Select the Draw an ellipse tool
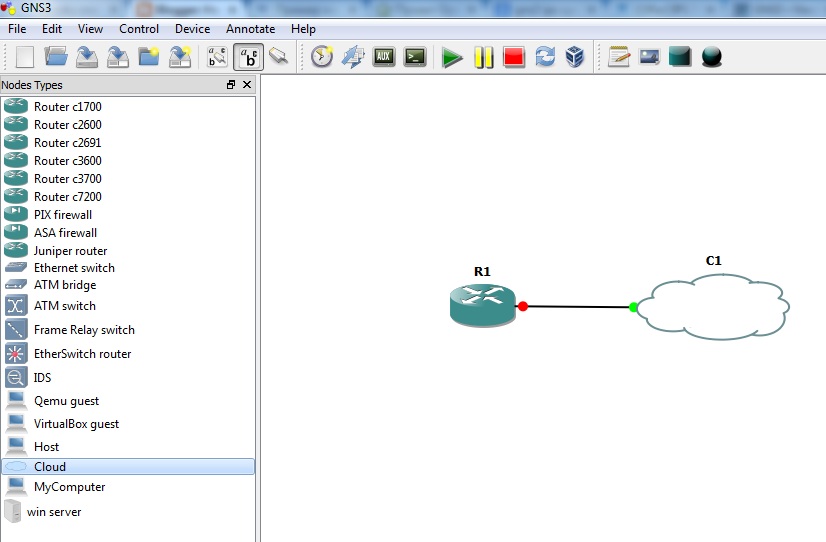 pyautogui.click(x=712, y=57)
